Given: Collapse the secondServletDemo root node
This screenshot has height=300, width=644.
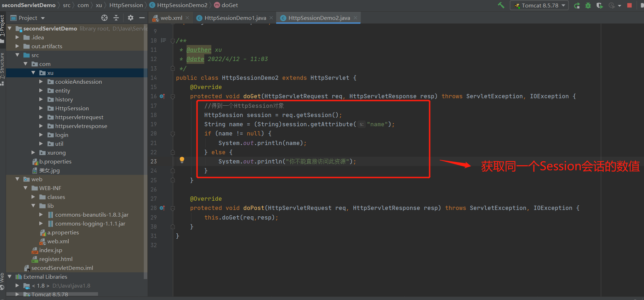Looking at the screenshot, I should [10, 28].
